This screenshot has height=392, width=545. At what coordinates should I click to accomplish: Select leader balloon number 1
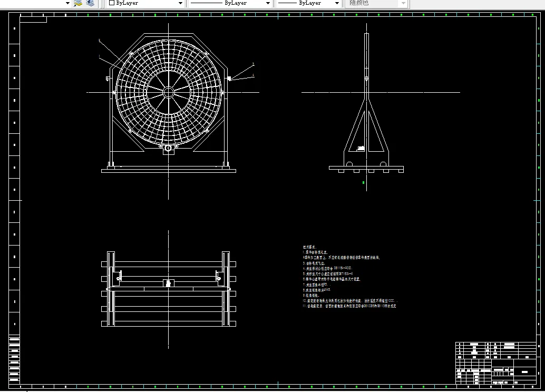100,56
